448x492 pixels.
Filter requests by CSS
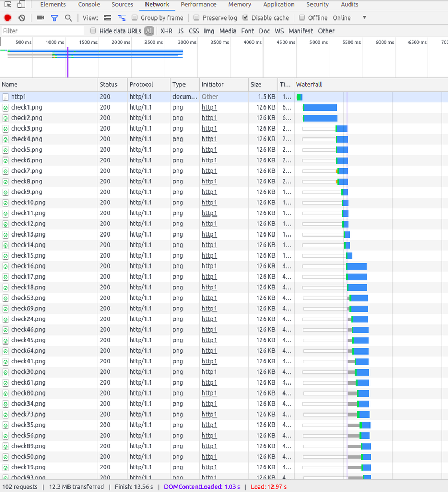point(194,31)
